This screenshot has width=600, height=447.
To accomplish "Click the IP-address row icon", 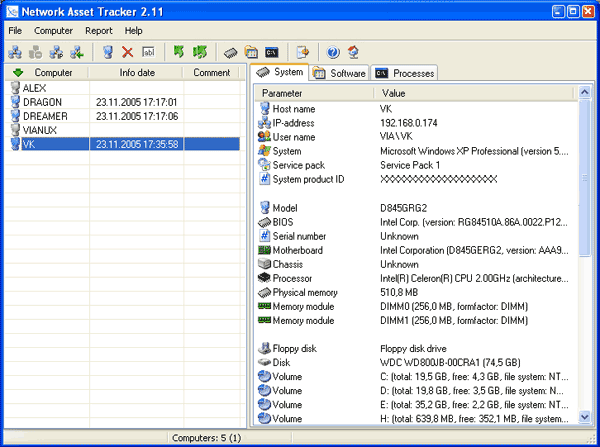I will point(264,123).
